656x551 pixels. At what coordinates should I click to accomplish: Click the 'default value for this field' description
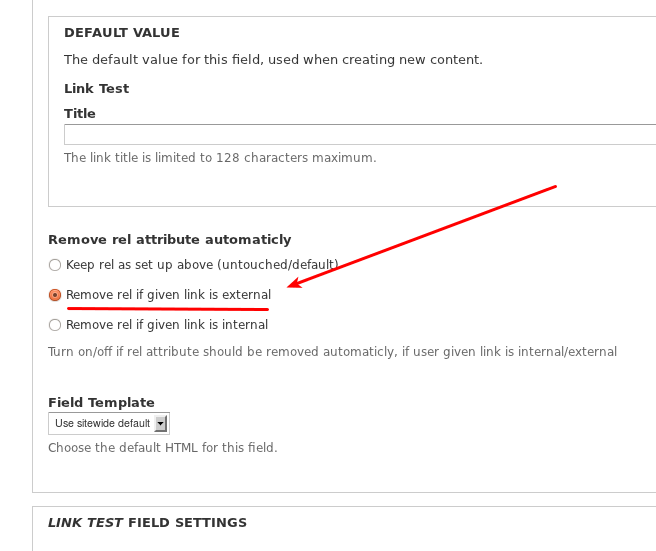[x=273, y=60]
